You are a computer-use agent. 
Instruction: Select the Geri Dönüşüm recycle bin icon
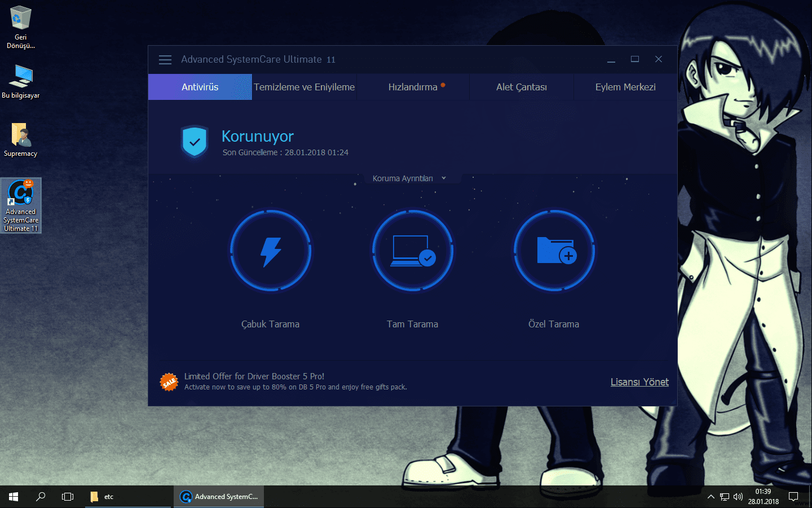point(21,27)
